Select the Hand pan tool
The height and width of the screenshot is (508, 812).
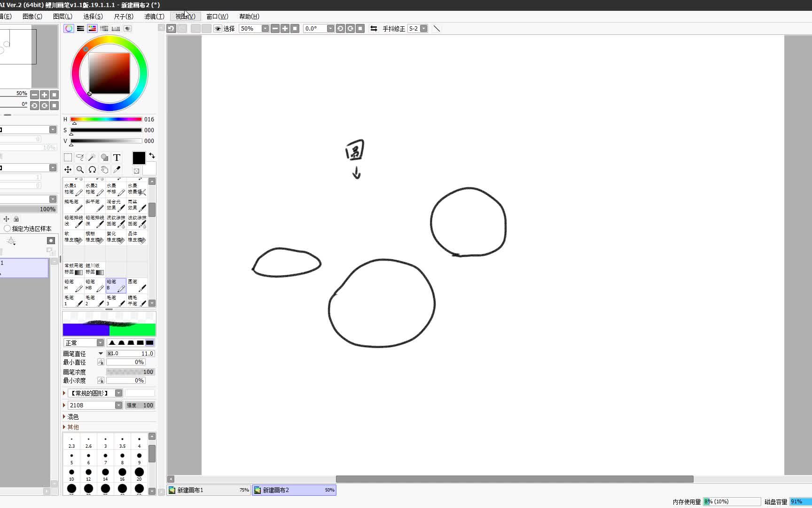pyautogui.click(x=105, y=170)
